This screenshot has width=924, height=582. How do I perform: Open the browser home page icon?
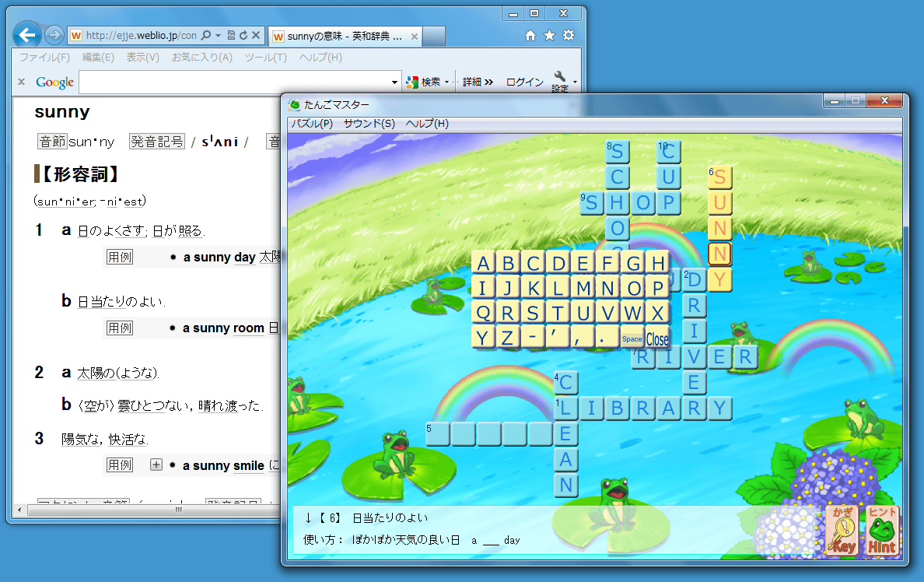pos(530,35)
